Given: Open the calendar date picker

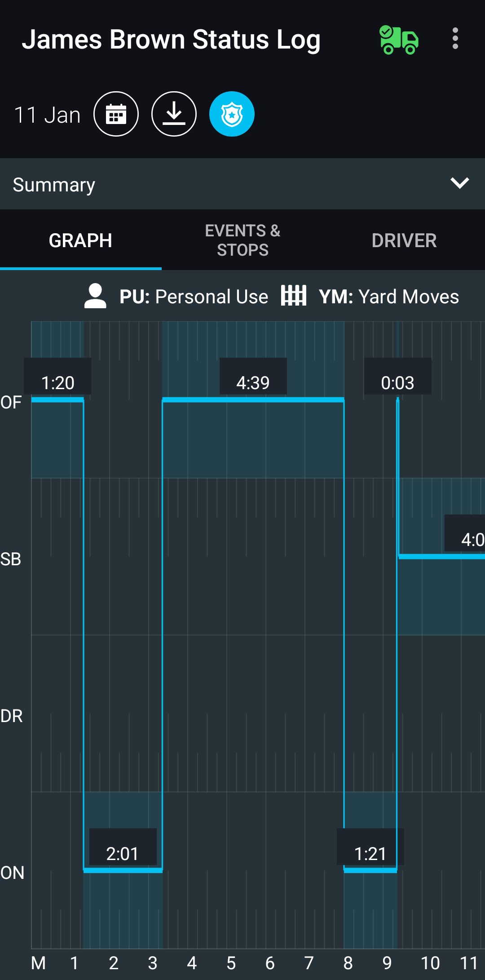Looking at the screenshot, I should pyautogui.click(x=116, y=114).
